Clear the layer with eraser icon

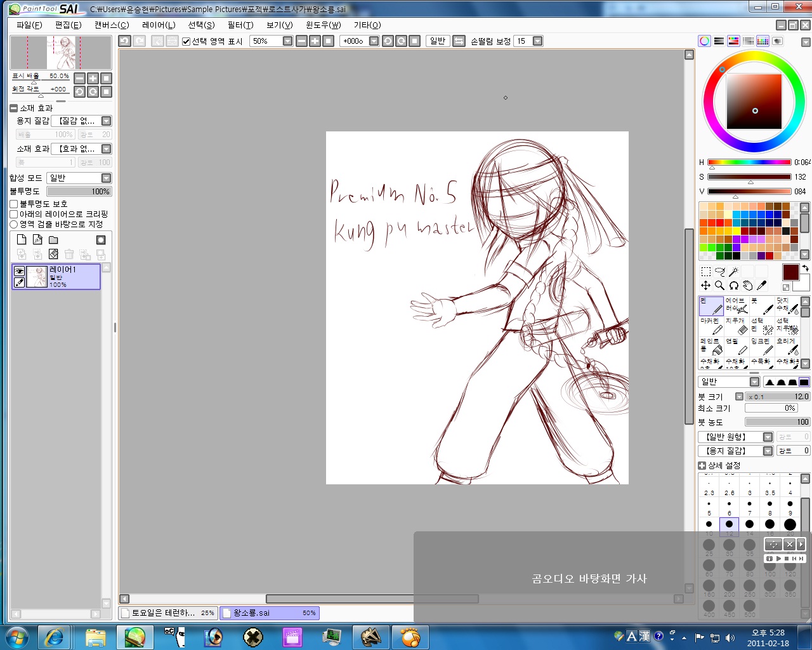53,254
